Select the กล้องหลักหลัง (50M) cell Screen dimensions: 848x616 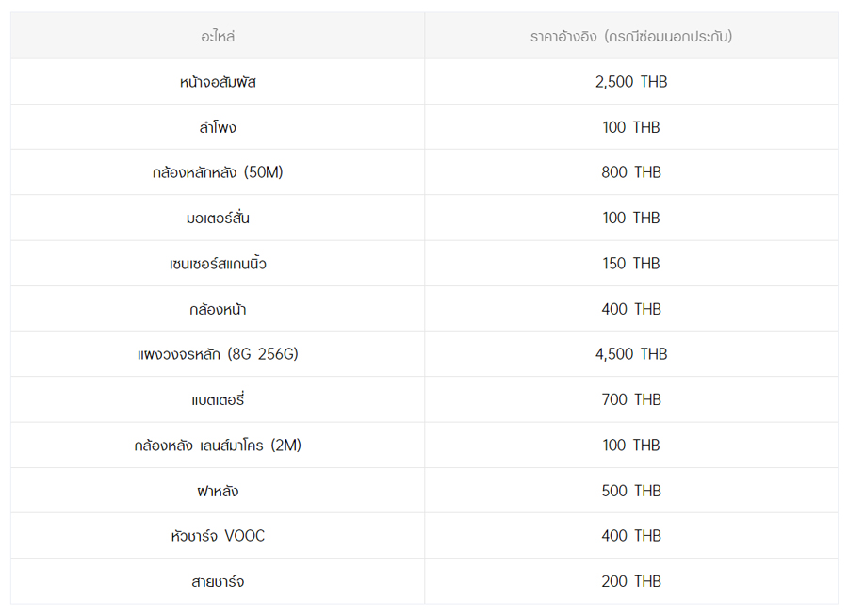coord(218,172)
